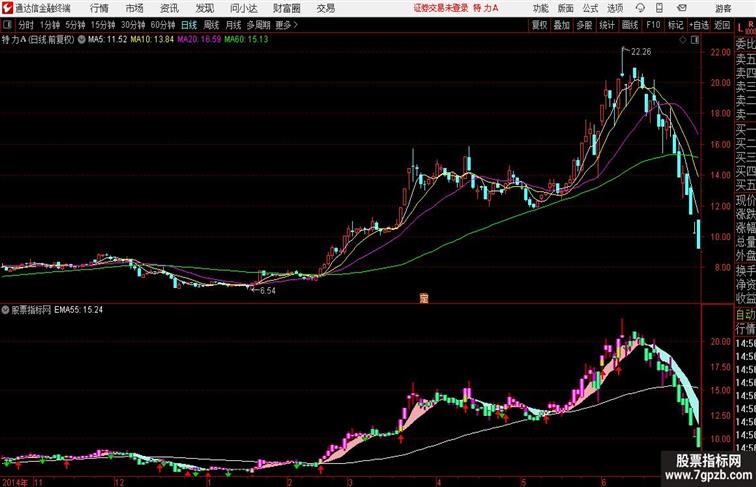Switch to 月线 monthly period tab

pos(233,25)
